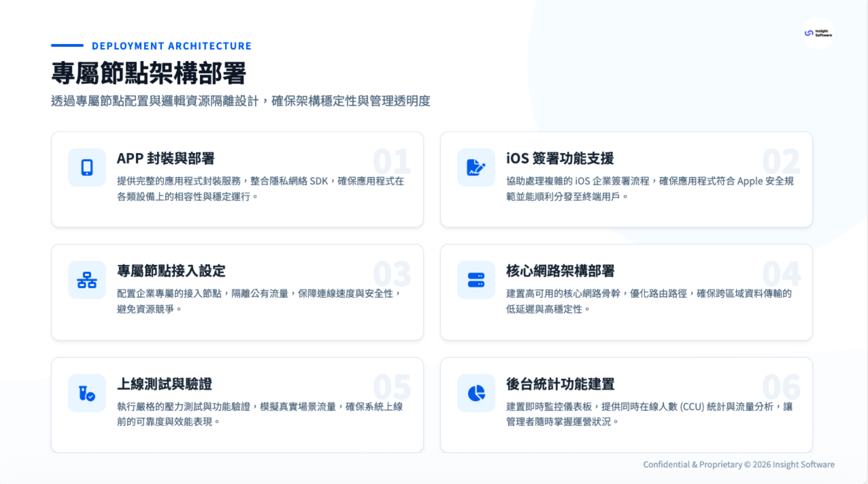868x484 pixels.
Task: Click the server rack icon in card 04
Action: [x=476, y=280]
